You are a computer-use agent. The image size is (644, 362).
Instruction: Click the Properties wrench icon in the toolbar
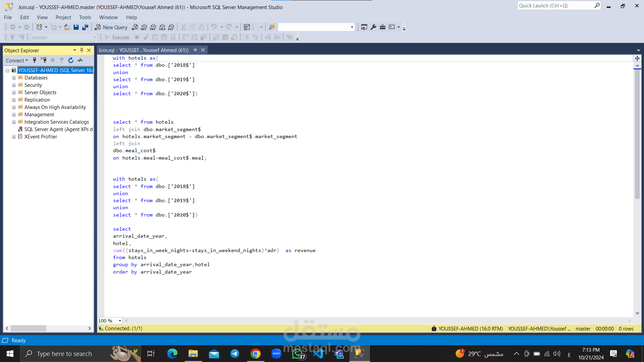tap(373, 27)
